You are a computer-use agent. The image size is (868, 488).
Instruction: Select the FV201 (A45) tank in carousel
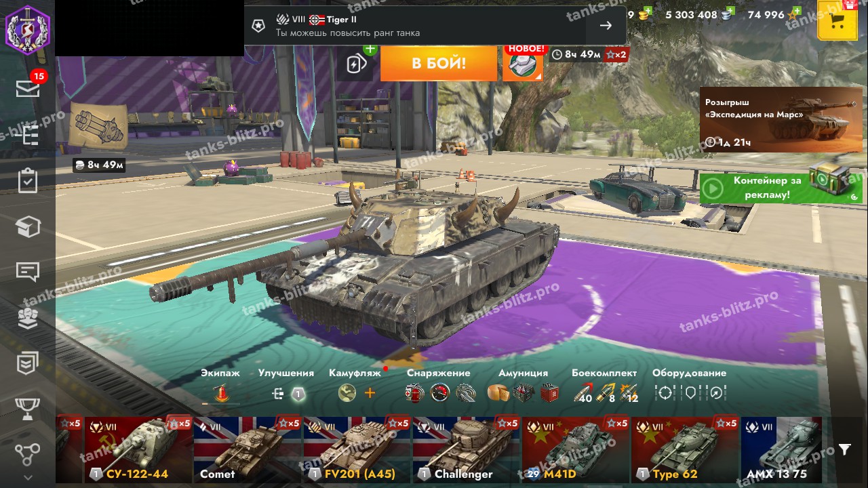(x=357, y=449)
